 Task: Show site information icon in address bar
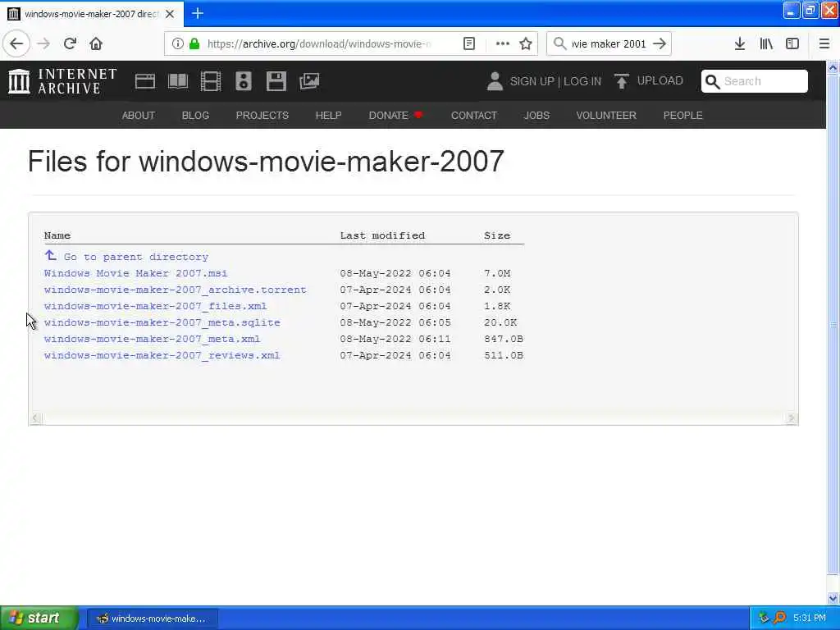tap(178, 43)
